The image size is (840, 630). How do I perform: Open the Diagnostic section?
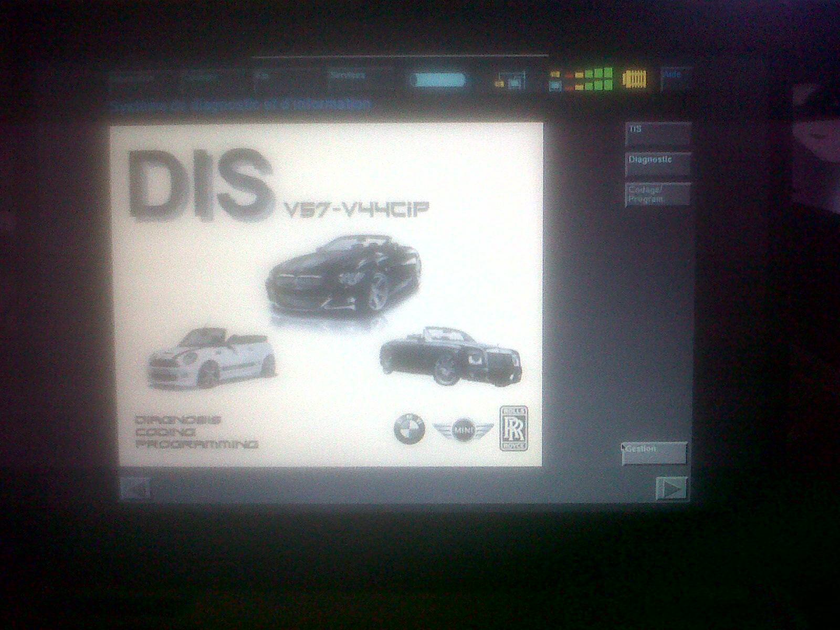point(657,164)
